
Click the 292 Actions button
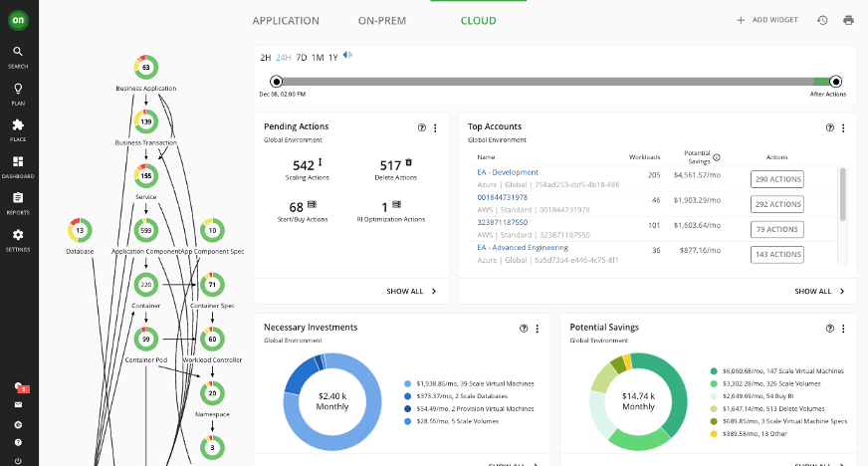[x=777, y=204]
